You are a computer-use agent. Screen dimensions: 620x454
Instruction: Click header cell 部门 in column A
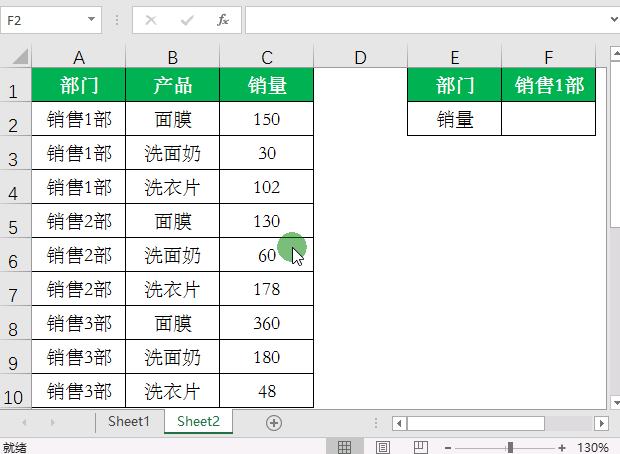[79, 85]
